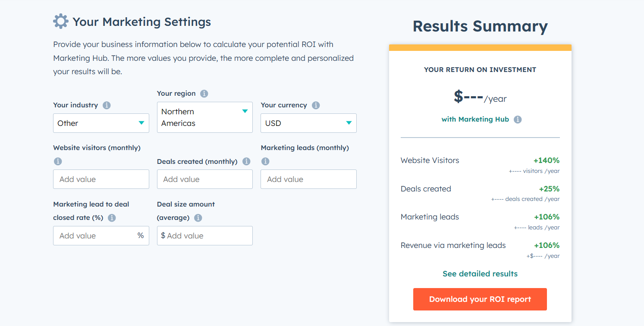Click the info icon beside Your industry
The width and height of the screenshot is (644, 326).
pyautogui.click(x=107, y=105)
